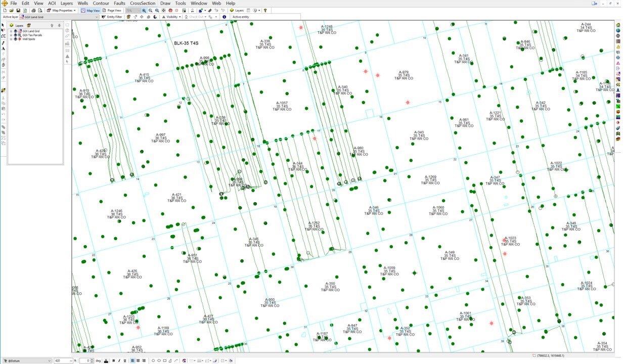
Task: Click the Print preview icon
Action: click(40, 10)
